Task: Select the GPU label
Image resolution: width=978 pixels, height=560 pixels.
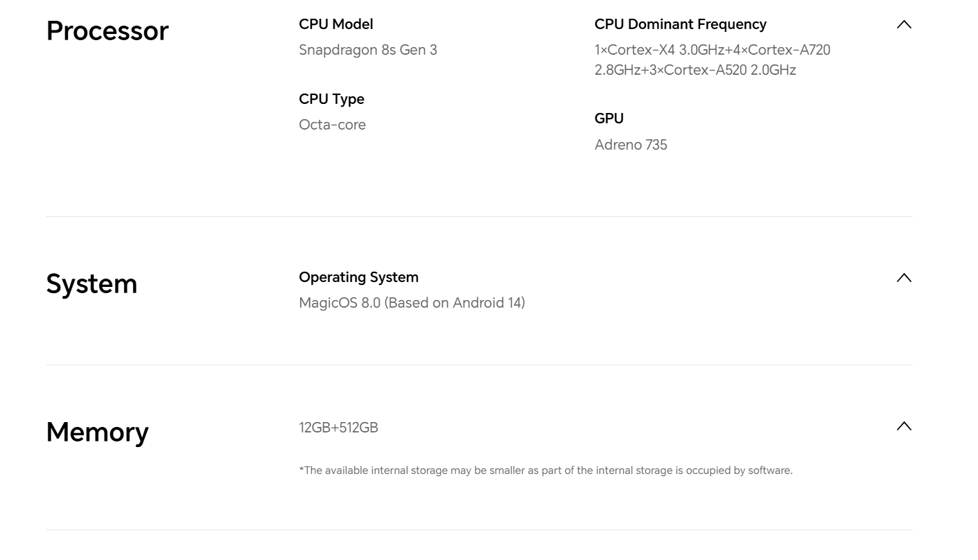Action: (609, 119)
